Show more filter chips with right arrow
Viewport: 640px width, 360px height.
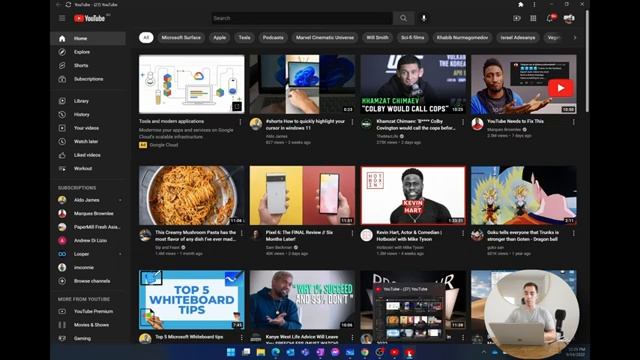(575, 38)
